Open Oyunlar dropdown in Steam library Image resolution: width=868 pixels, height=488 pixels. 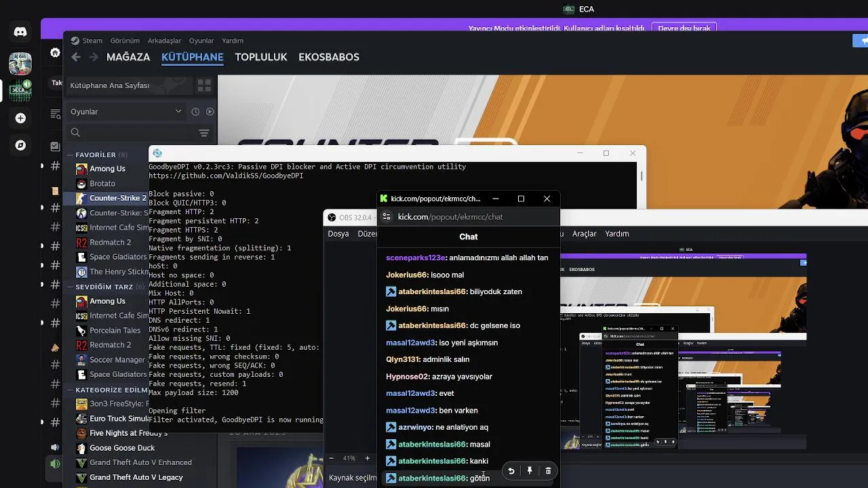tap(126, 112)
